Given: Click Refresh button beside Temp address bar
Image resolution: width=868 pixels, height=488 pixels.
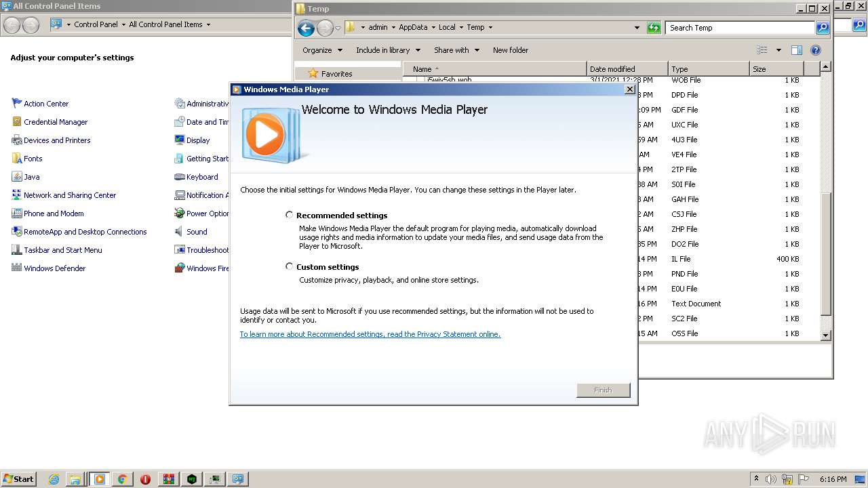Looking at the screenshot, I should coord(654,28).
